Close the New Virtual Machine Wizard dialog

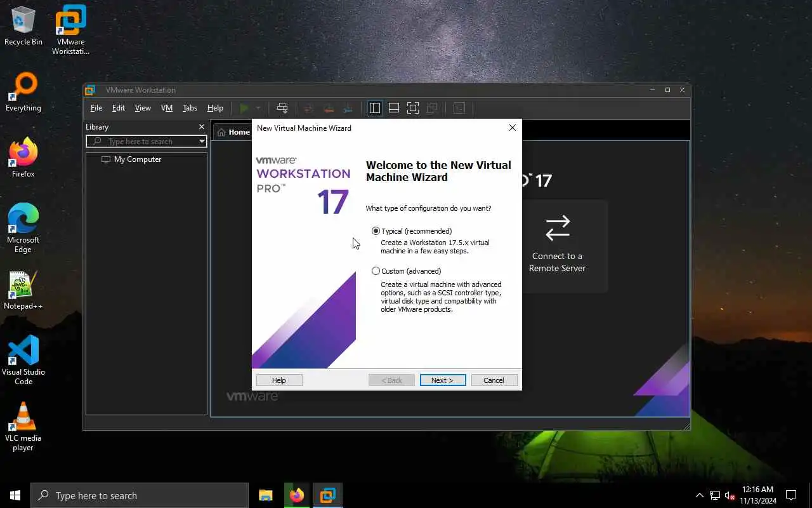click(513, 128)
